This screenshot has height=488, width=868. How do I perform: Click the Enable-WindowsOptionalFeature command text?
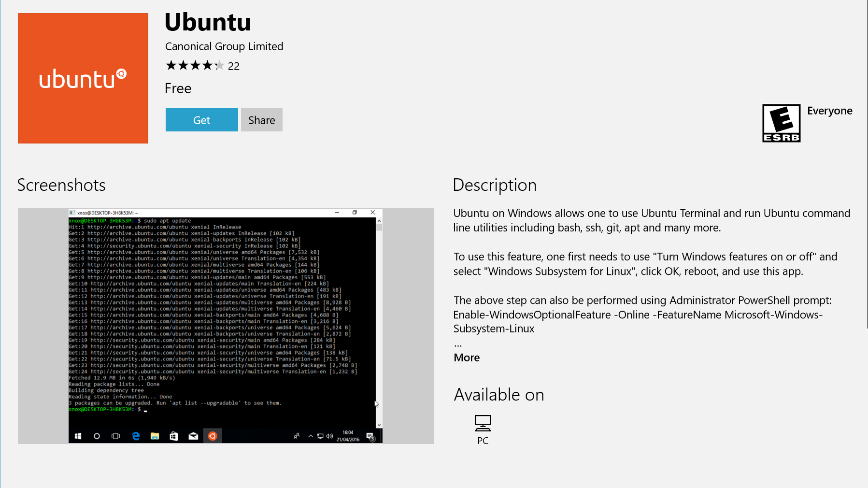click(x=638, y=322)
